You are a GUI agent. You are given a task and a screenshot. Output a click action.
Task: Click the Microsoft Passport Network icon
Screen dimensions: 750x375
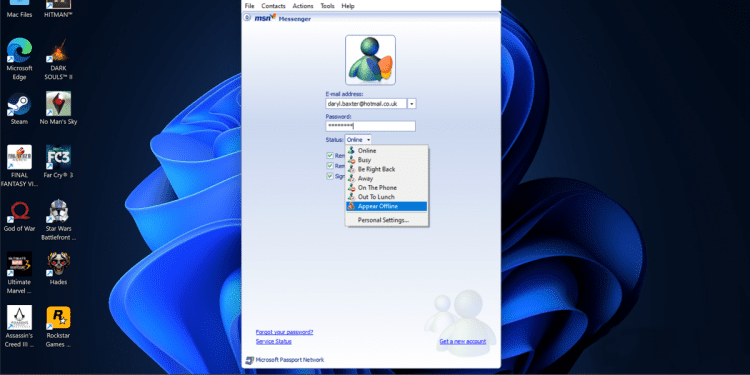(x=250, y=360)
